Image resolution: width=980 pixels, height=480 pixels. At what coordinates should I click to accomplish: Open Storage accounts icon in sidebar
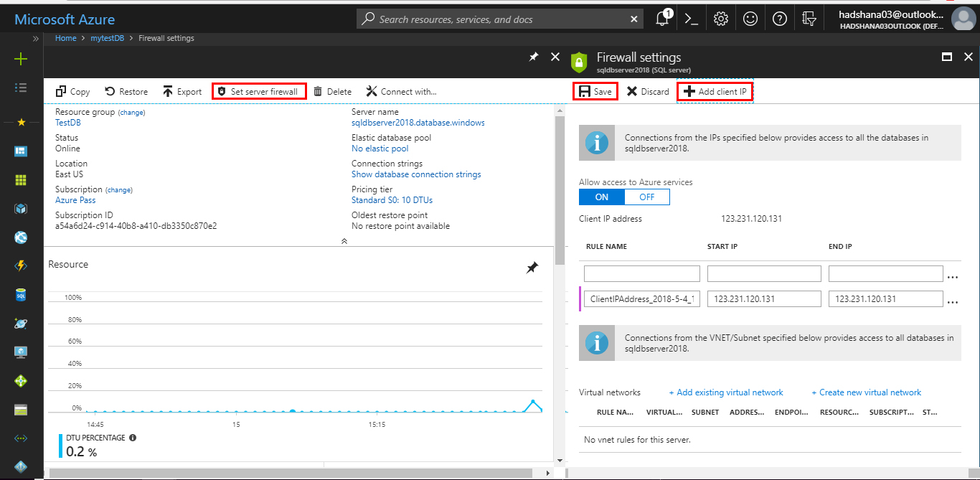(21, 410)
